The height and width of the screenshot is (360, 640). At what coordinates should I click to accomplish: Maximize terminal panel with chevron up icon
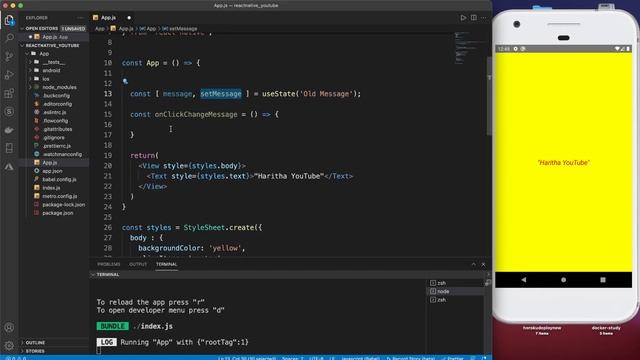[473, 264]
